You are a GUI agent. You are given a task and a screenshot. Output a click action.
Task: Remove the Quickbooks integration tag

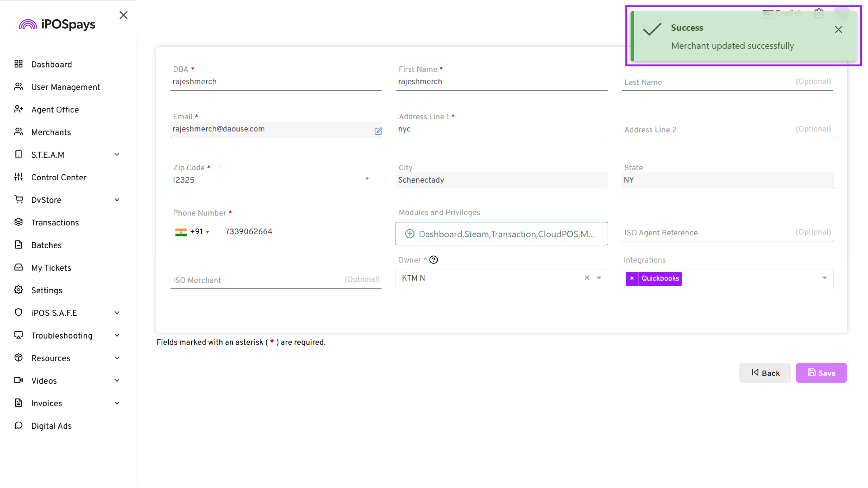(x=632, y=278)
